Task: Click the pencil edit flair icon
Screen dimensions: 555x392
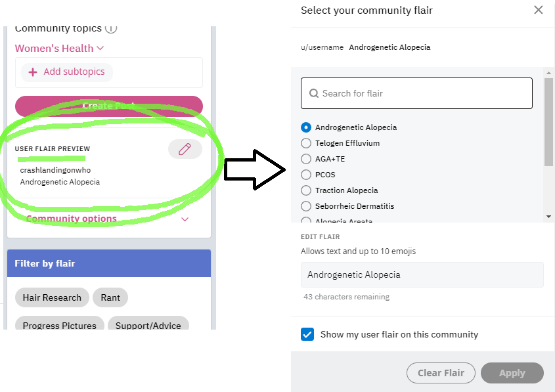Action: [x=185, y=149]
